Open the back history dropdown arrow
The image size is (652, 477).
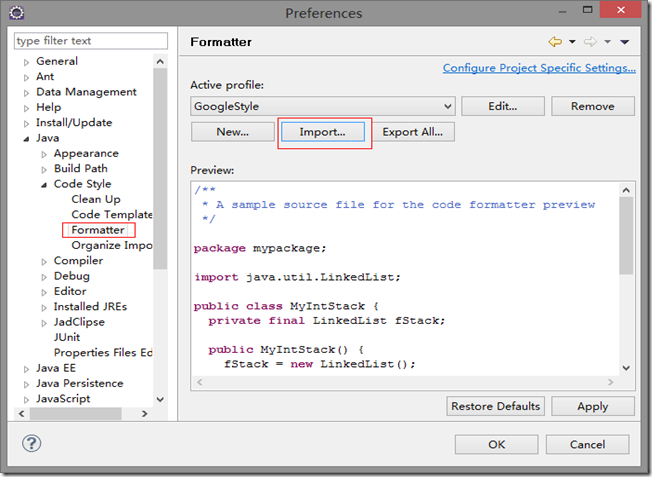(x=572, y=42)
